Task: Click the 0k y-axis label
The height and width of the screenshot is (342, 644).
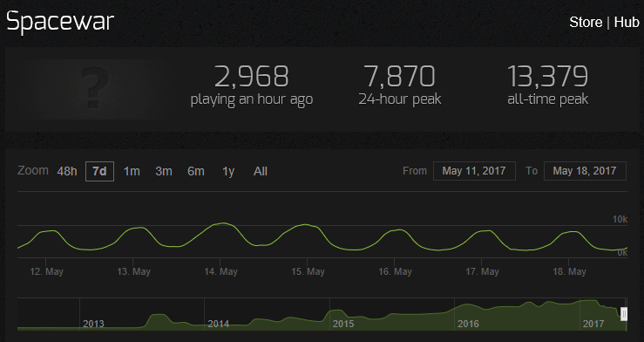Action: (x=622, y=253)
